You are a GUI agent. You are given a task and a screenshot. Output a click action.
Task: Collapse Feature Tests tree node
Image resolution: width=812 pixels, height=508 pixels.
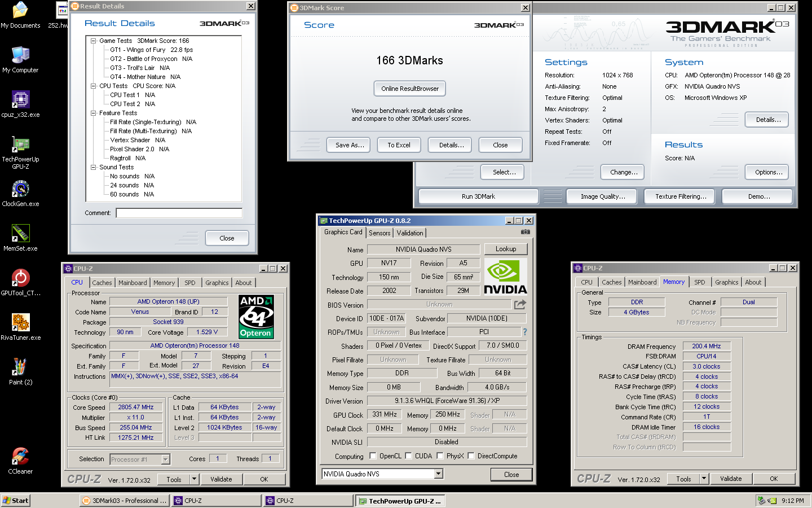click(94, 113)
